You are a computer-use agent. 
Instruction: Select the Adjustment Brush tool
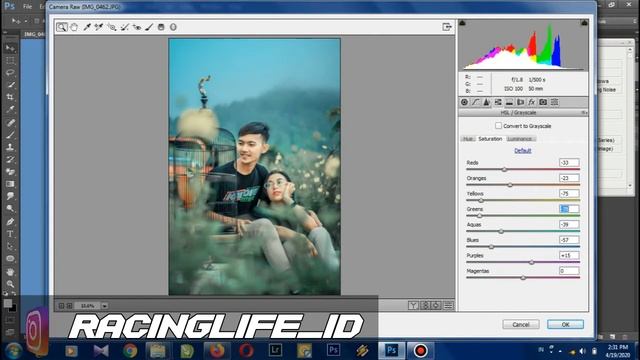(149, 27)
